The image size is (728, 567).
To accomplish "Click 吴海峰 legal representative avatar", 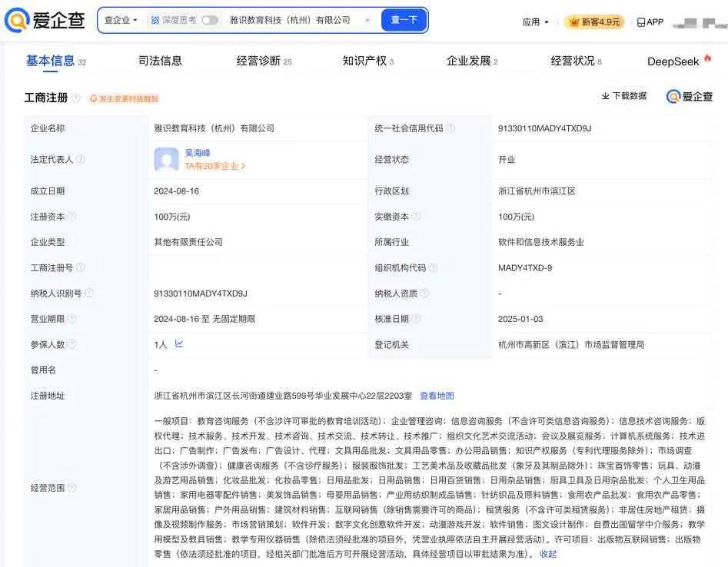I will pyautogui.click(x=167, y=159).
